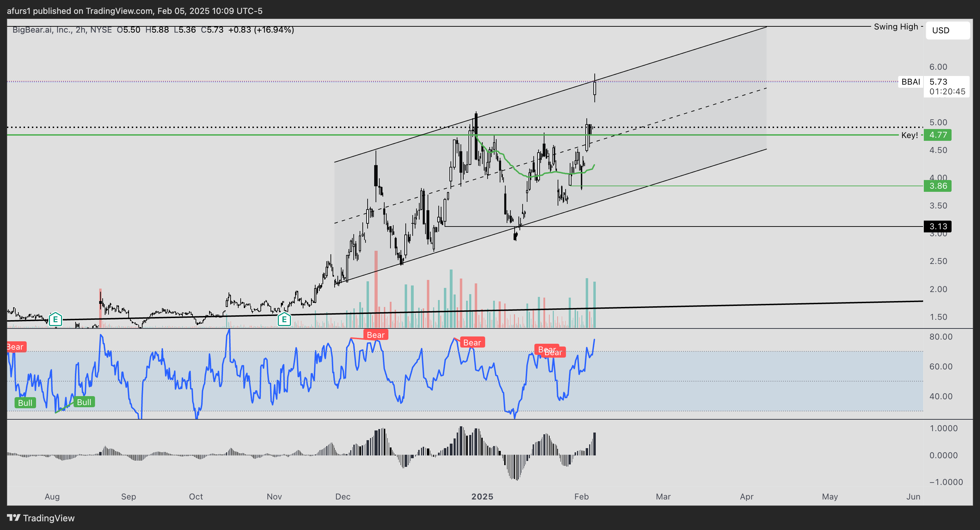Select the green 3.86 price level tag
Screen dimensions: 980x530
coord(938,186)
